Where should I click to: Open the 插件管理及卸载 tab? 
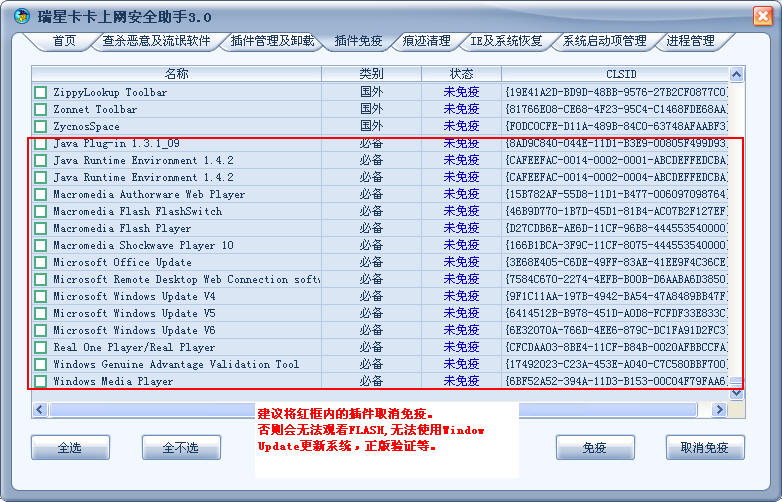click(272, 41)
